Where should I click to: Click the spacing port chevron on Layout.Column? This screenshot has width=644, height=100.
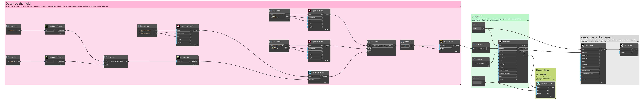pyautogui.click(x=452, y=49)
